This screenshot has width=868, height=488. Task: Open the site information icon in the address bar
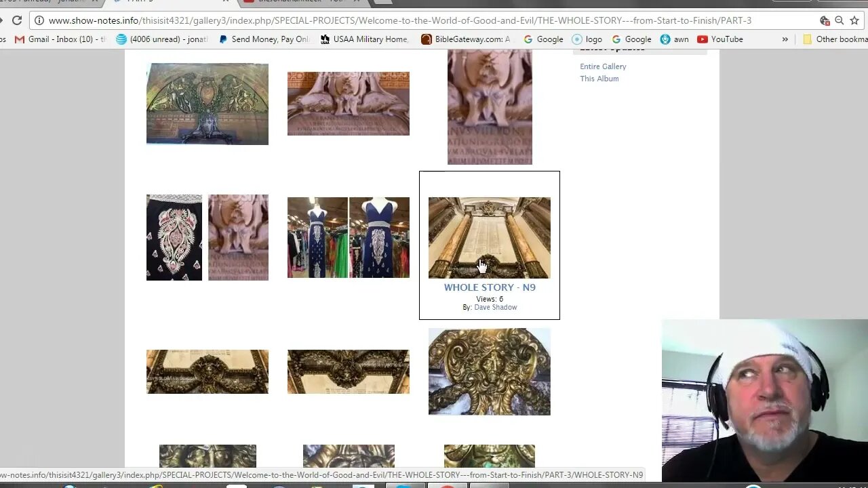(x=40, y=20)
